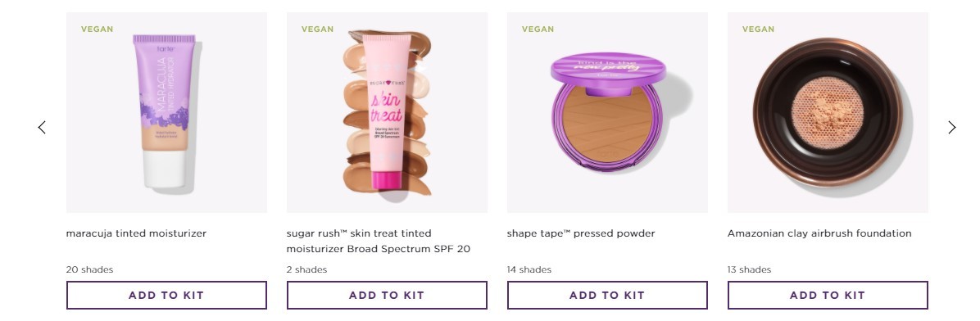Click the 14 shades label
The width and height of the screenshot is (980, 321).
click(529, 269)
